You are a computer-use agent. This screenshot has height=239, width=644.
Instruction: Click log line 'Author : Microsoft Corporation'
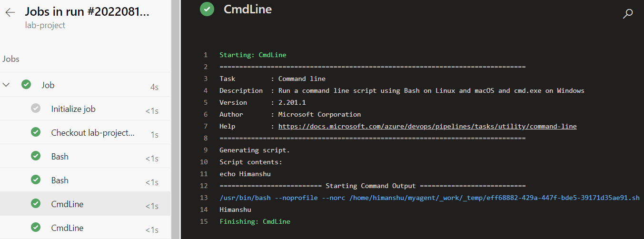pyautogui.click(x=290, y=114)
